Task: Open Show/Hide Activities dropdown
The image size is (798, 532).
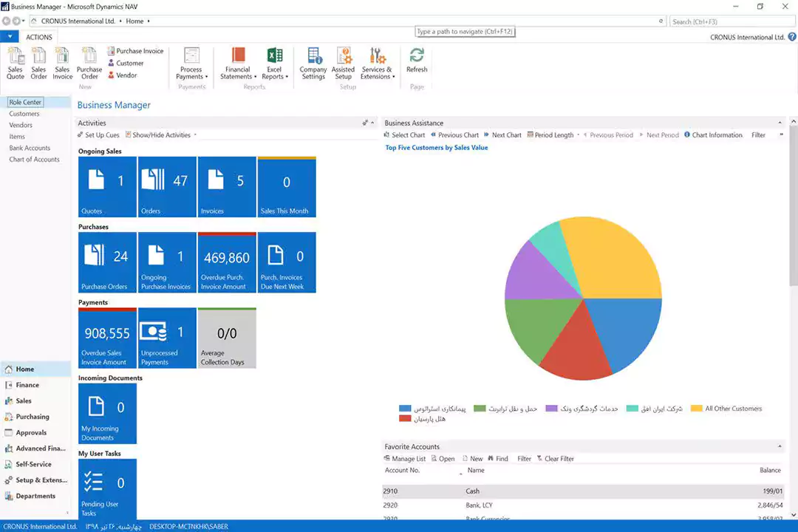Action: click(161, 135)
